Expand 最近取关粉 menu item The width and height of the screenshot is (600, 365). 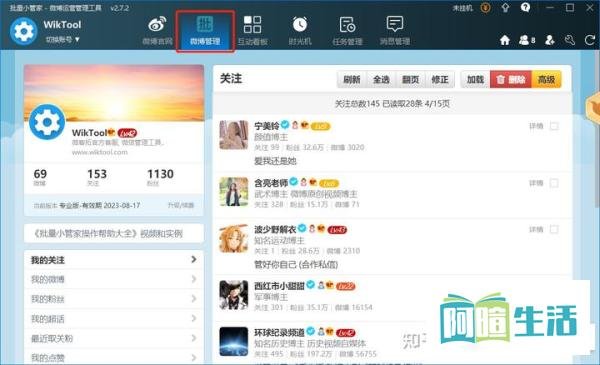pyautogui.click(x=114, y=338)
